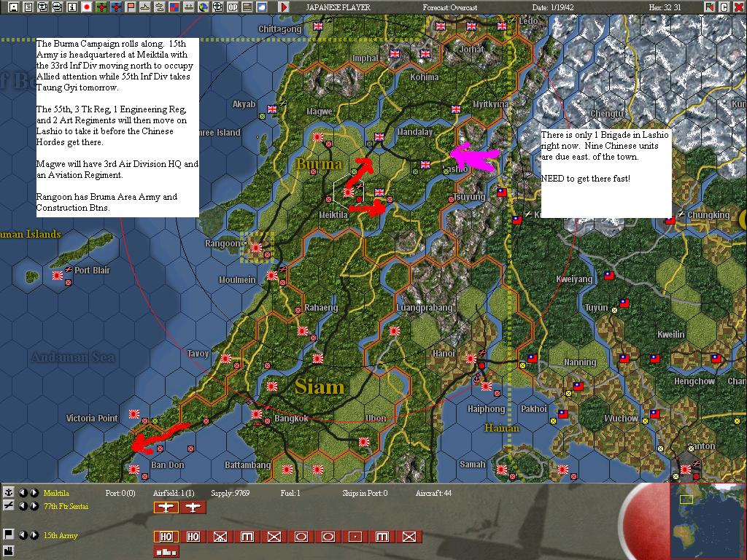Click the industry ship silhouette icon
Screen dimensions: 747x560
tap(189, 7)
